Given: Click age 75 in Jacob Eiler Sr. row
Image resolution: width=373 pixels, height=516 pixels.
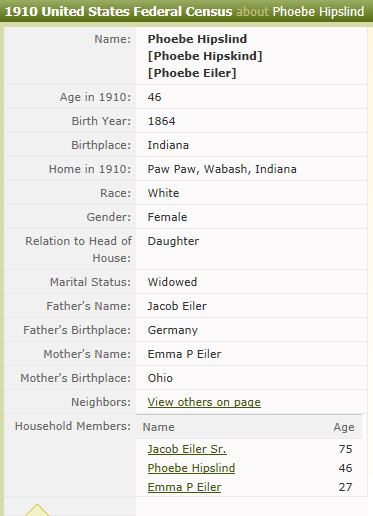Looking at the screenshot, I should point(345,449).
